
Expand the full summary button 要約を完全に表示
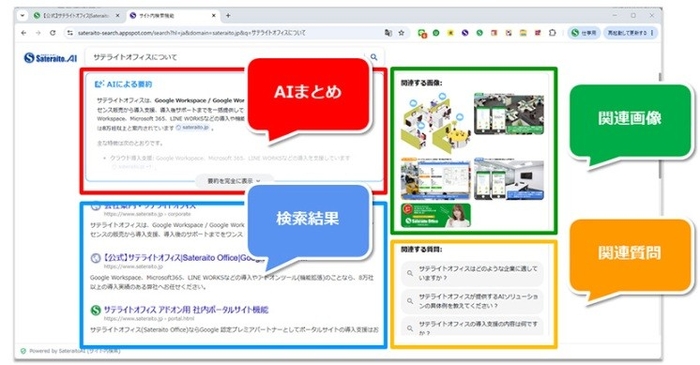click(x=233, y=181)
